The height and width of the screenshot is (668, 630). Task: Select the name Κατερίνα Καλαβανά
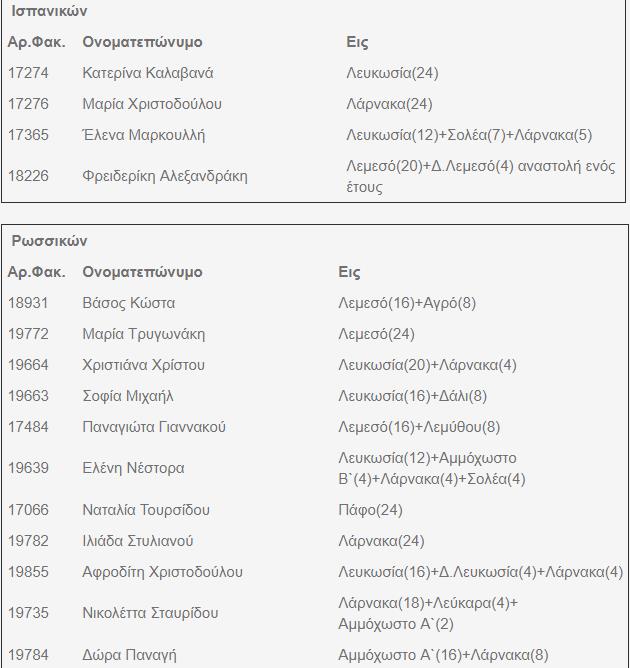147,73
